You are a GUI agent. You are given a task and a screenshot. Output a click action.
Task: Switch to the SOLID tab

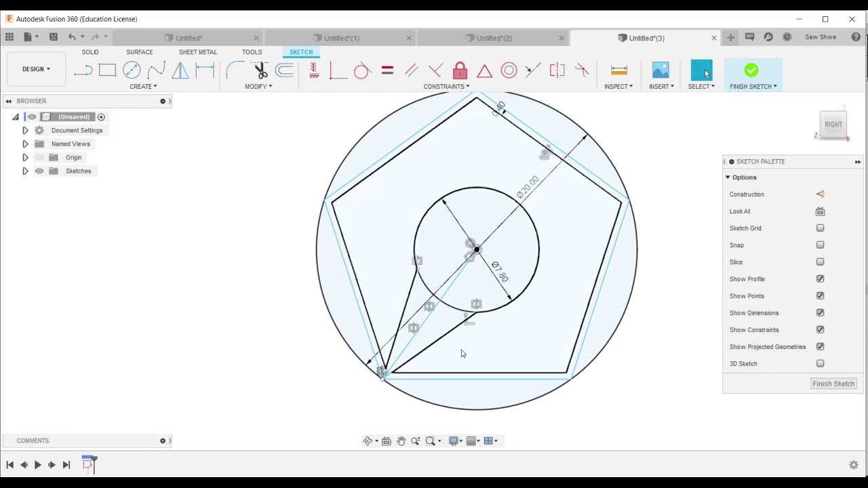coord(90,52)
